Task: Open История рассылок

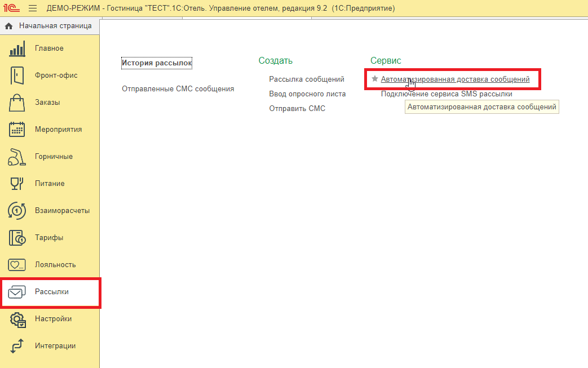Action: coord(157,63)
